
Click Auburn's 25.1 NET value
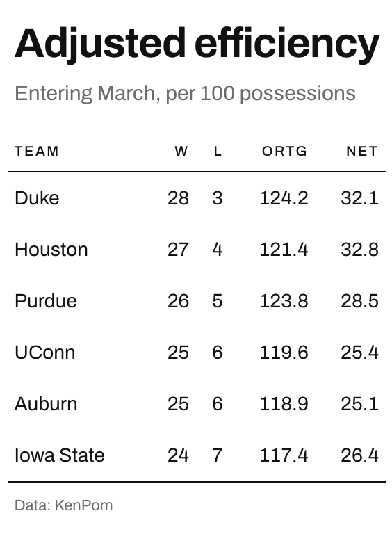[x=359, y=404]
